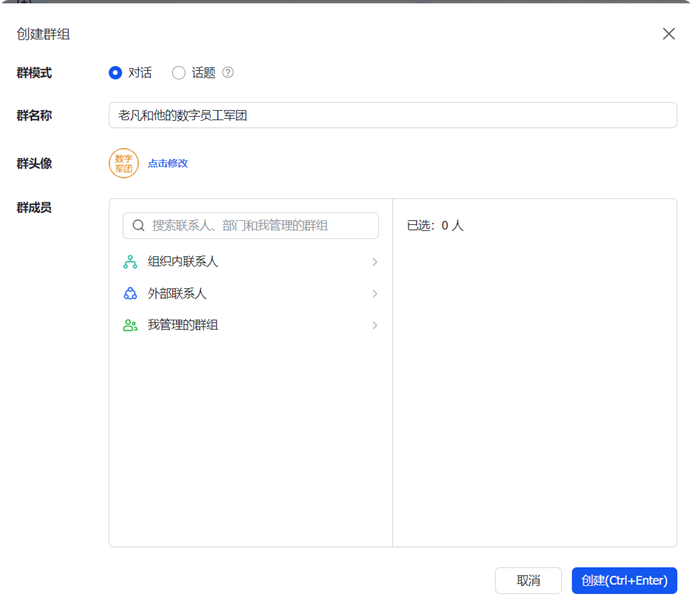Viewport: 692px width, 606px height.
Task: Select the 话题 group mode radio button
Action: click(179, 72)
